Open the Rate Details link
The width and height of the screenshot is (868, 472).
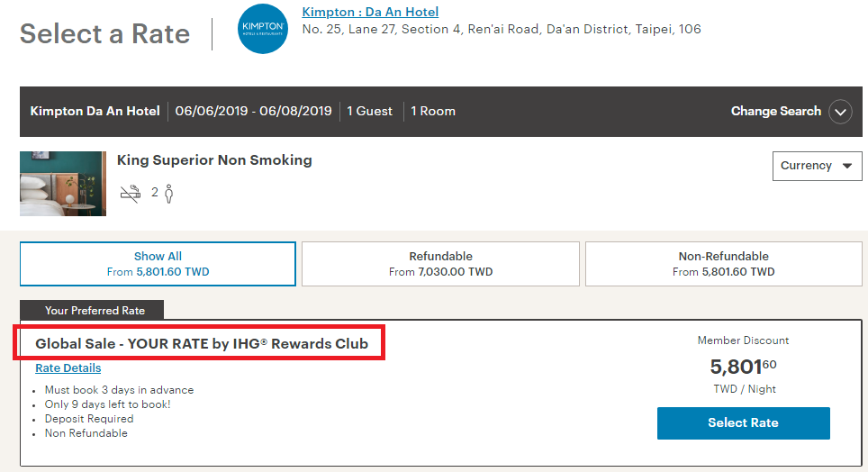click(x=68, y=368)
